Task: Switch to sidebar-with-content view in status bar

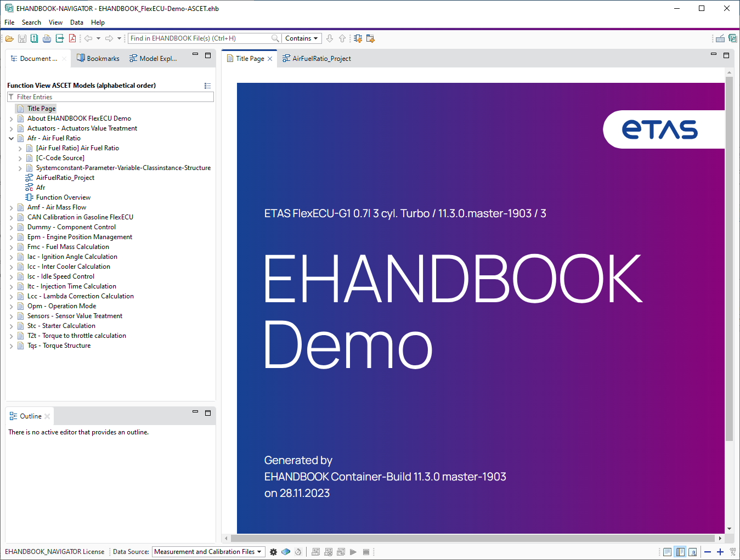Action: click(680, 552)
